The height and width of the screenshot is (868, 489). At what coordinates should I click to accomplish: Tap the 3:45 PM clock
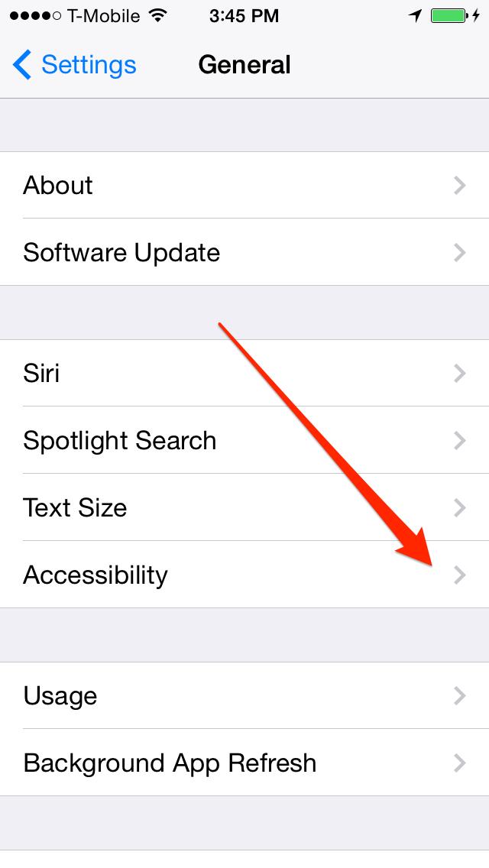[x=244, y=15]
